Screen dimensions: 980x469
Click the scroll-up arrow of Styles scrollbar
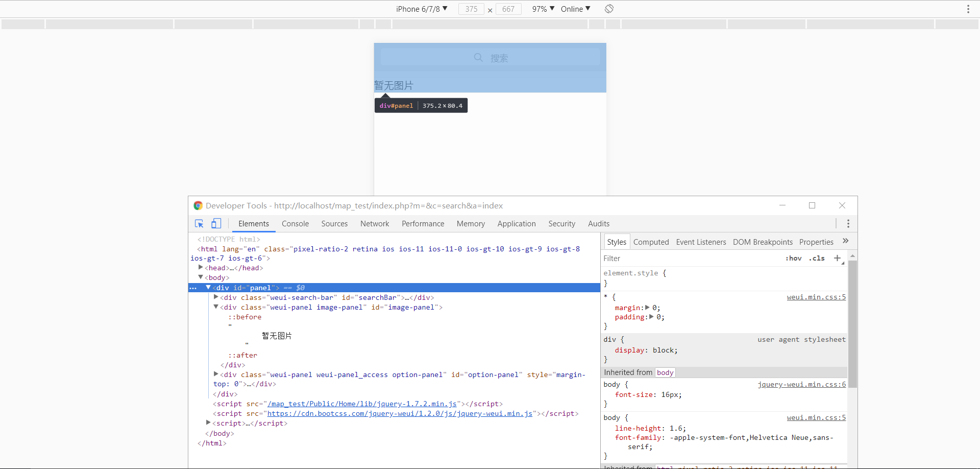pyautogui.click(x=852, y=255)
